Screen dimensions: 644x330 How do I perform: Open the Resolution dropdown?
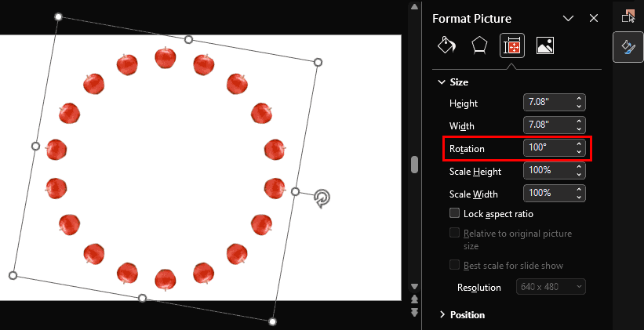(x=551, y=287)
